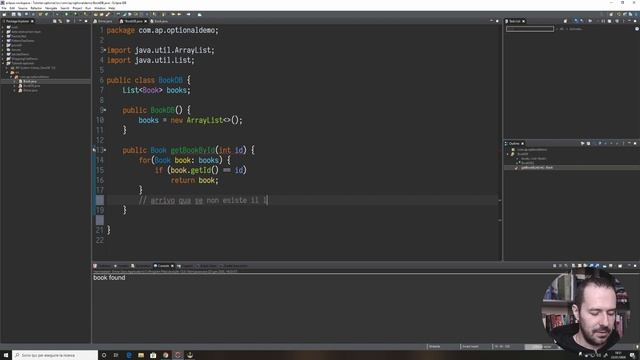The width and height of the screenshot is (640, 360).
Task: Click the Activate link in Task List
Action: 576,29
